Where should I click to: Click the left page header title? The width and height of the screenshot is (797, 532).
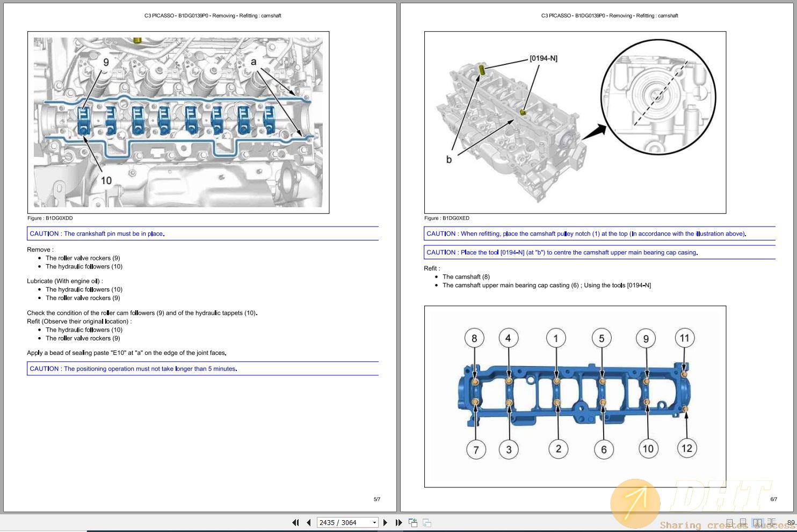(213, 16)
